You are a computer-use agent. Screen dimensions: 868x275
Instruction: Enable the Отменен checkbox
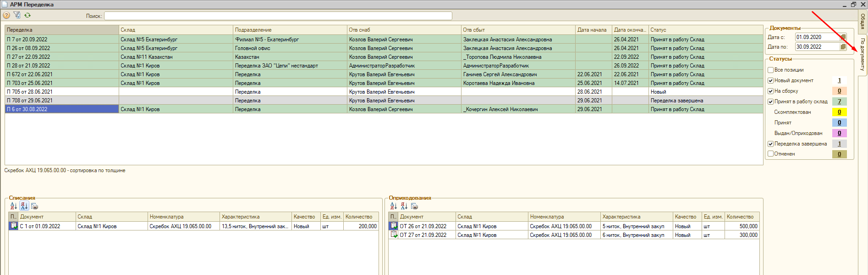(770, 154)
